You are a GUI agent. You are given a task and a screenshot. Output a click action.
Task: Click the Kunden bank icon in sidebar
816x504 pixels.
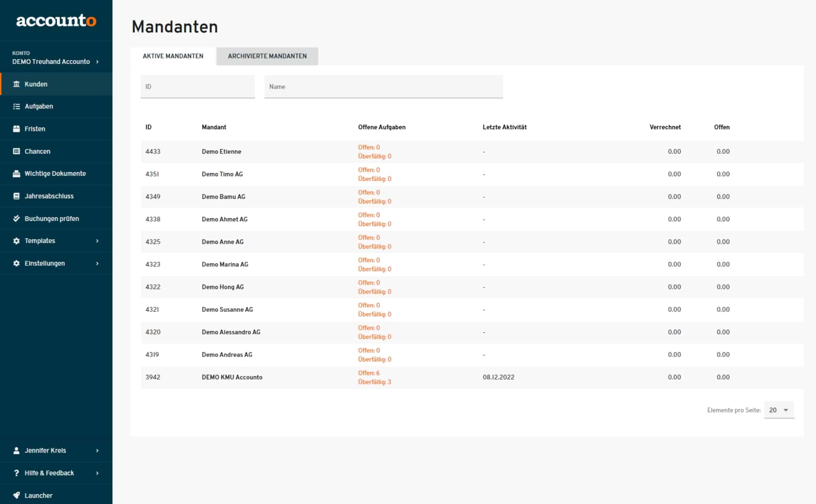coord(16,84)
